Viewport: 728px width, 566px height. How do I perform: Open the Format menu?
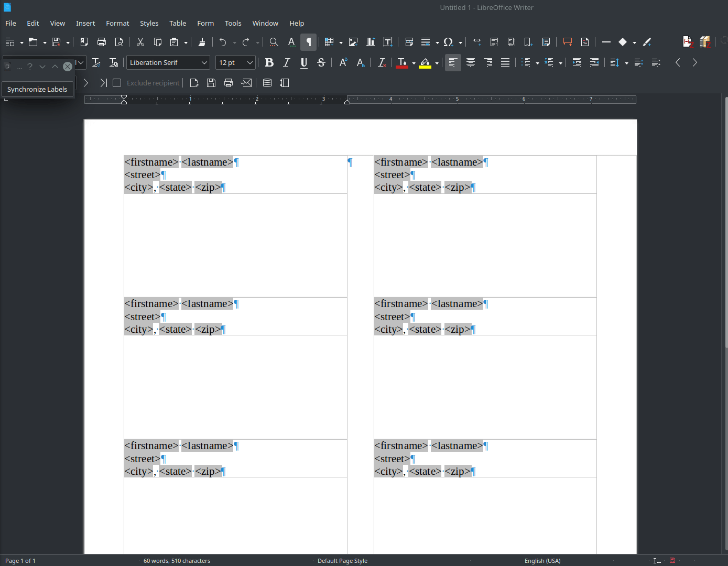click(117, 23)
